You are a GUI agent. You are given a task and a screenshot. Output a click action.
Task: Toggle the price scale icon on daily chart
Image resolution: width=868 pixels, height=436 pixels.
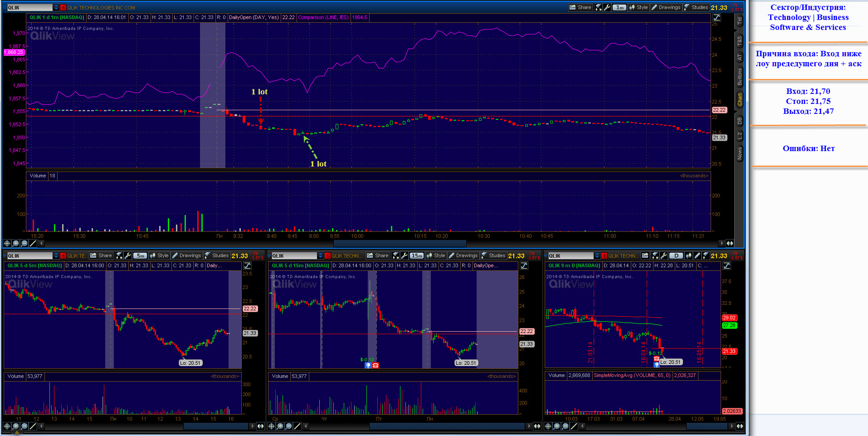[727, 265]
